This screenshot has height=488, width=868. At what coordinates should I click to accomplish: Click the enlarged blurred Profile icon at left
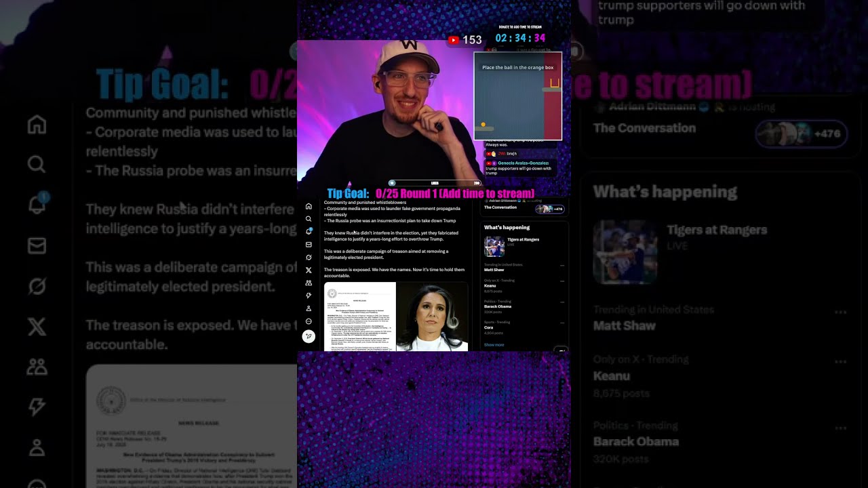click(x=37, y=447)
